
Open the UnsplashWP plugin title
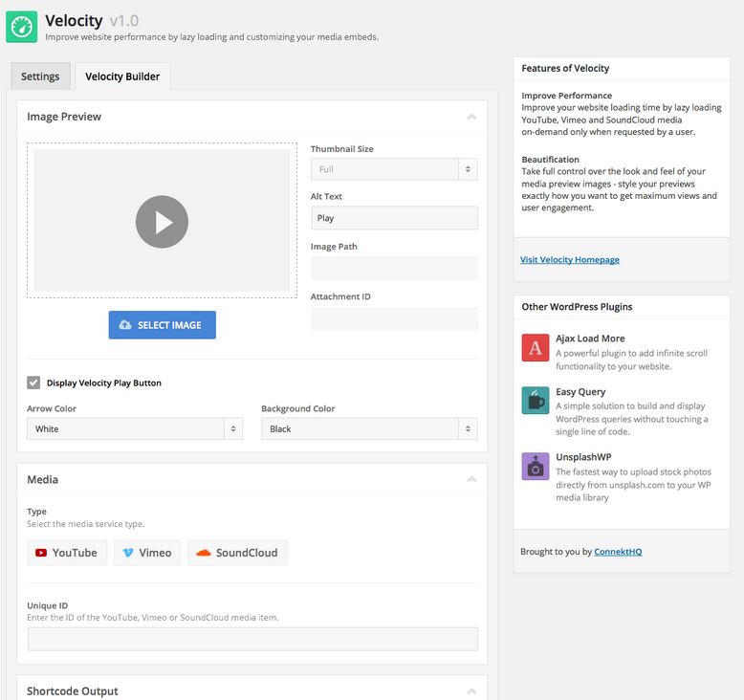(583, 457)
